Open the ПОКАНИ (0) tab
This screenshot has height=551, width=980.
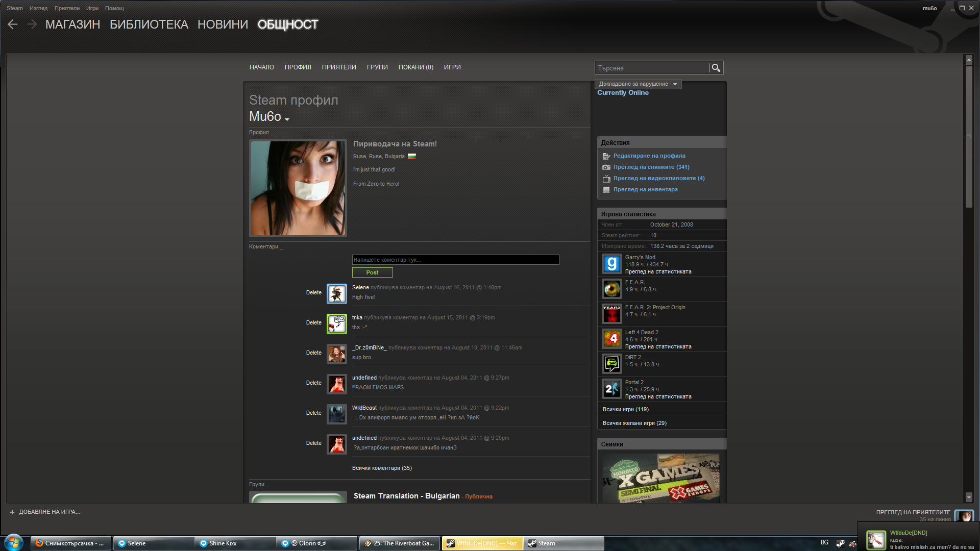point(416,67)
